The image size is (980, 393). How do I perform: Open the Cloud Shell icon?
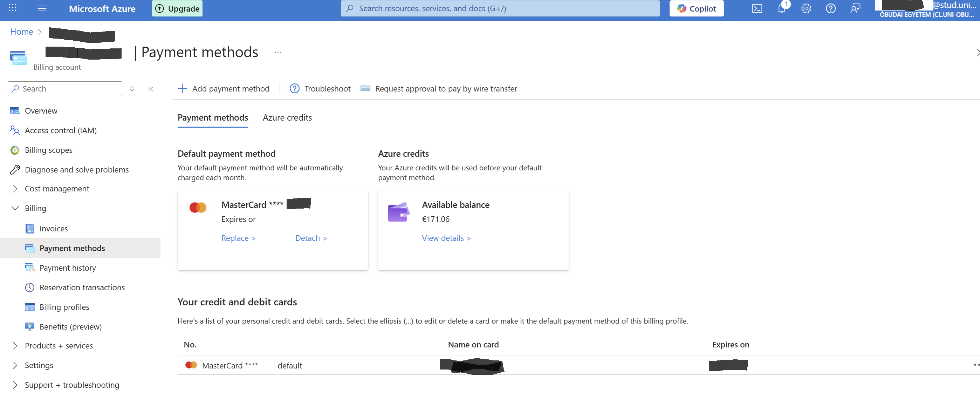pyautogui.click(x=757, y=8)
